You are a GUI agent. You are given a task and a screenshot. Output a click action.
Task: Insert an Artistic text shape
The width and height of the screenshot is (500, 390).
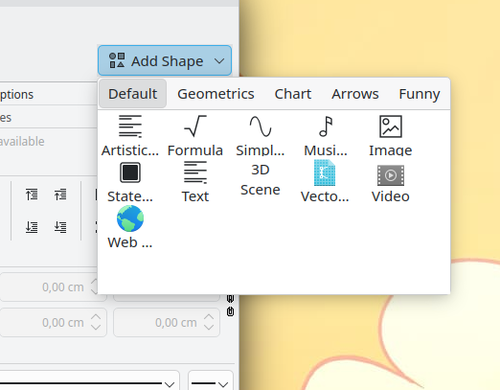coord(130,136)
